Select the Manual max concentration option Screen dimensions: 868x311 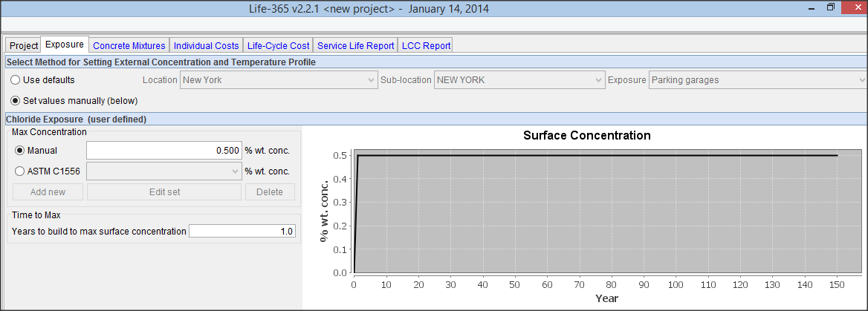(x=20, y=151)
